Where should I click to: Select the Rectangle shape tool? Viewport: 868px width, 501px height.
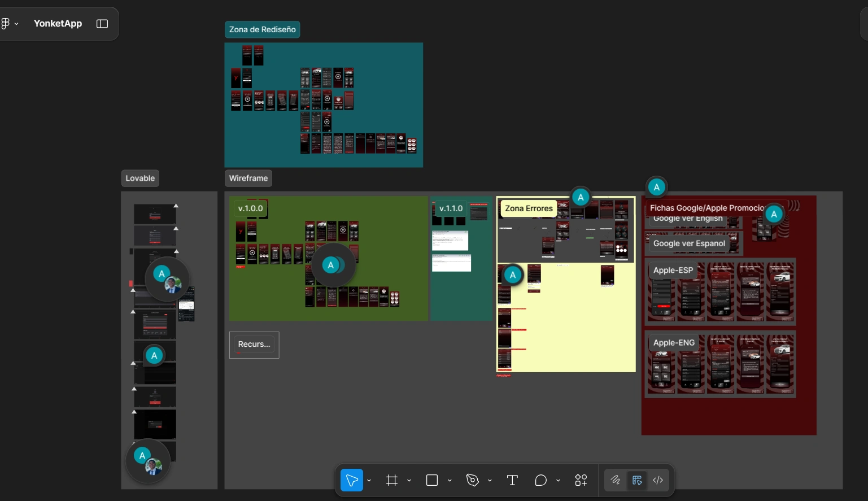[432, 480]
